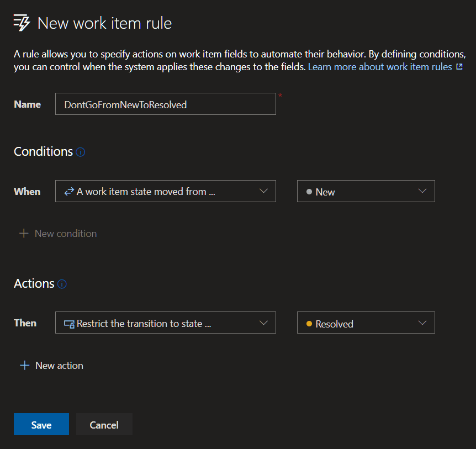
Task: Open the 'A work item state moved from' dropdown
Action: click(165, 191)
